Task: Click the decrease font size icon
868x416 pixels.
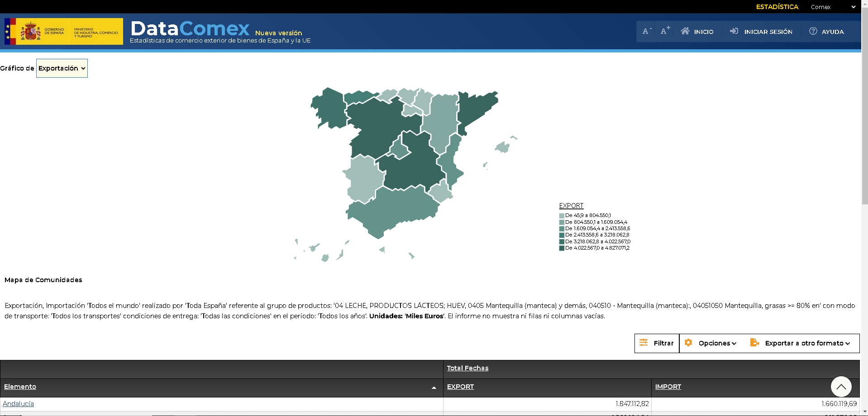Action: coord(646,31)
